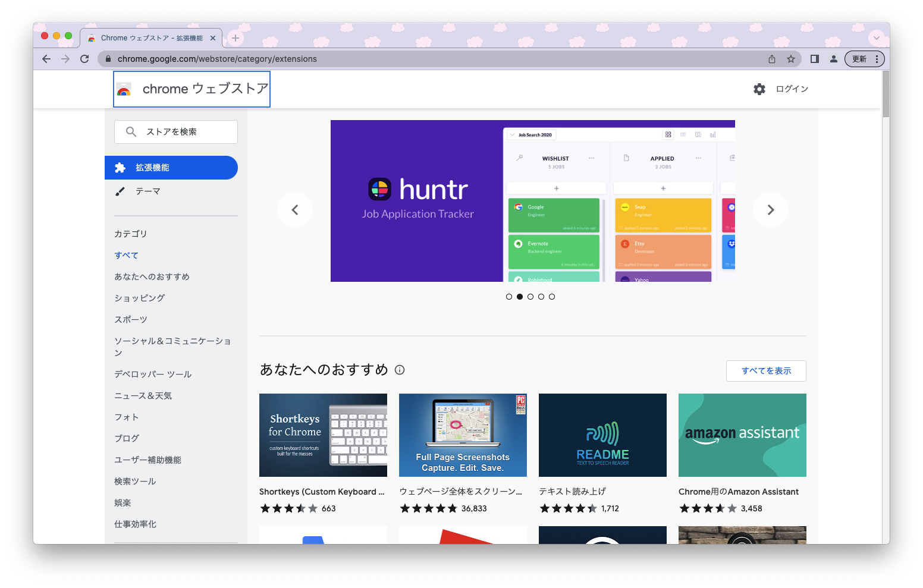Click the テキスト読み上げ title
This screenshot has height=588, width=923.
[x=572, y=492]
